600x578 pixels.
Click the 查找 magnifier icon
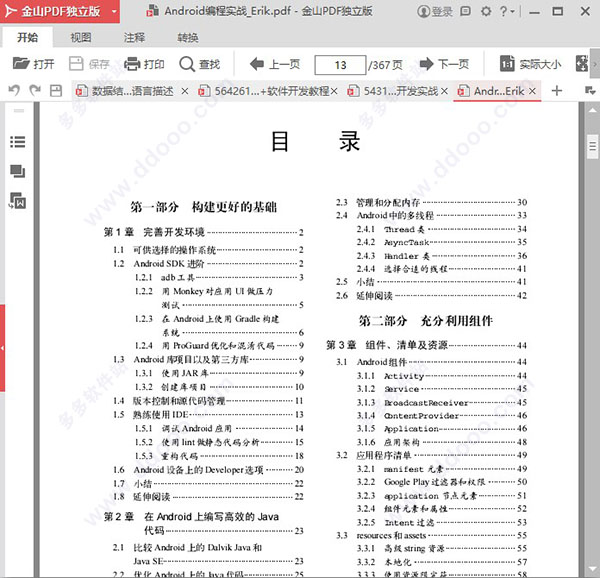tap(187, 64)
